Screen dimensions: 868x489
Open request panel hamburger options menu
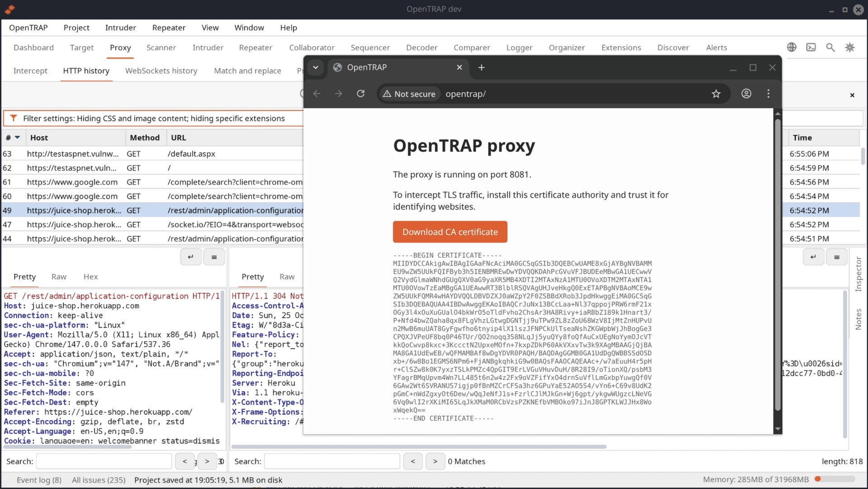(x=214, y=257)
